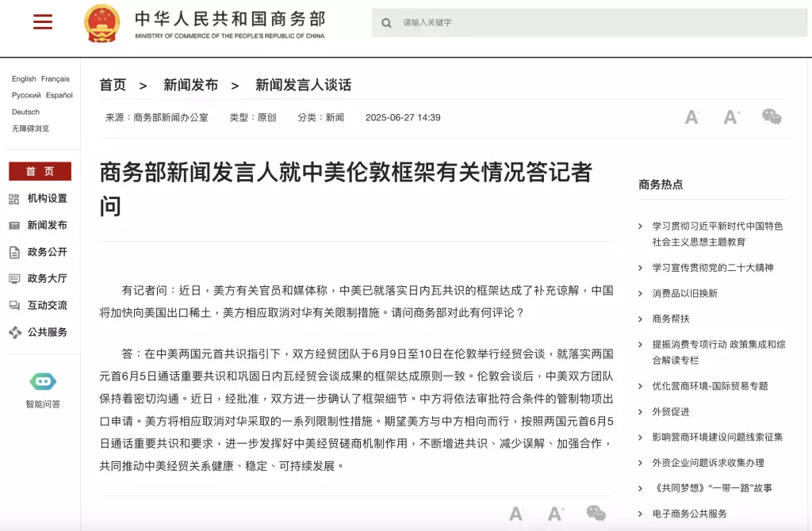Open 优化营商环境-国际贸易专题 link

(x=710, y=386)
